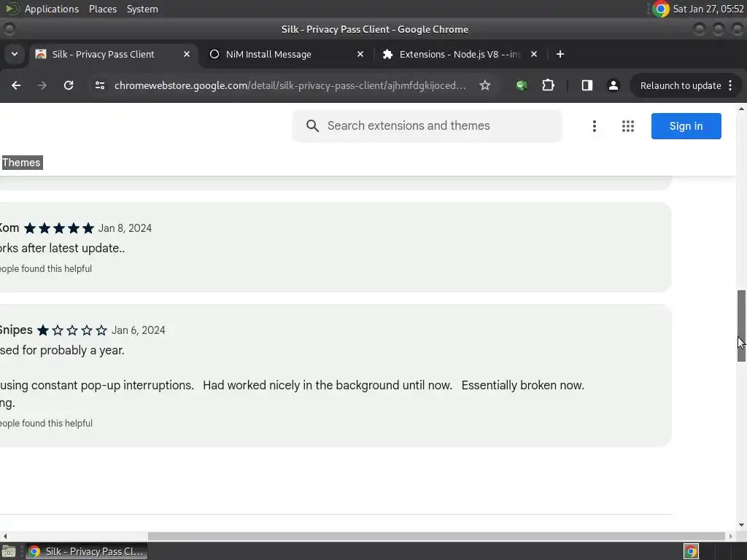Click the horizontal scrollbar left arrow
This screenshot has height=560, width=747.
click(x=5, y=536)
